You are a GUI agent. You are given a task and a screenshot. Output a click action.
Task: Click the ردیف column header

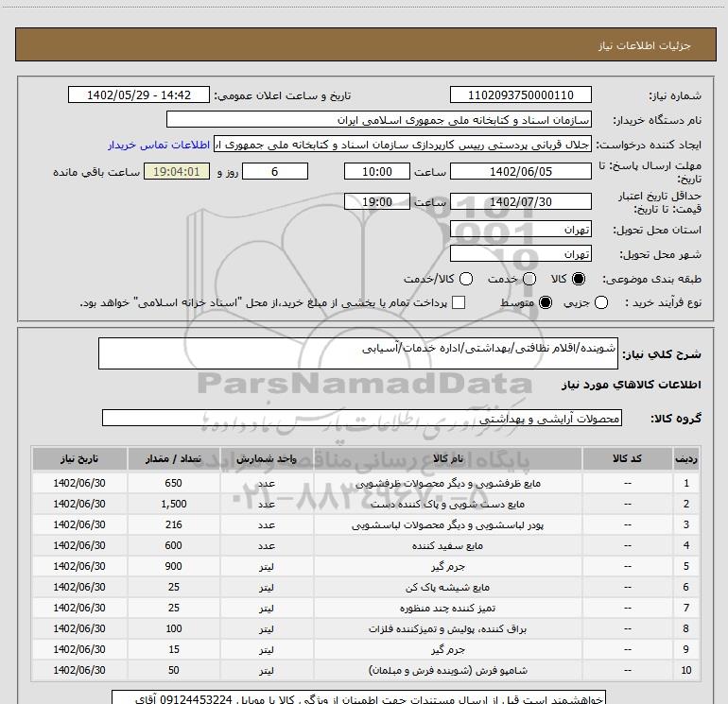click(x=685, y=459)
